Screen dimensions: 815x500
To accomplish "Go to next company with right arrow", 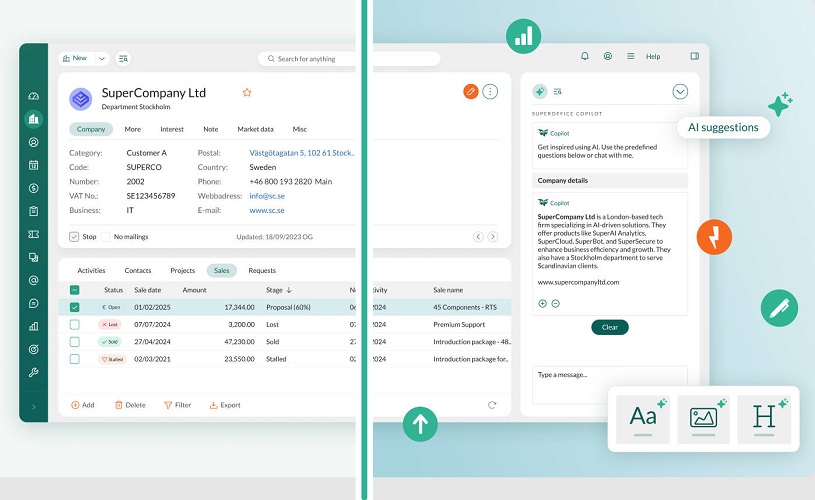I will 492,237.
